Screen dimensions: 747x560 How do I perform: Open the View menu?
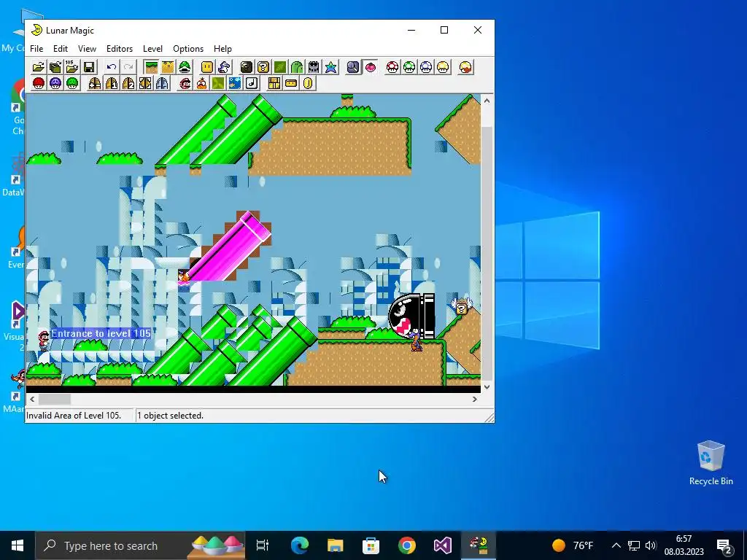[88, 49]
